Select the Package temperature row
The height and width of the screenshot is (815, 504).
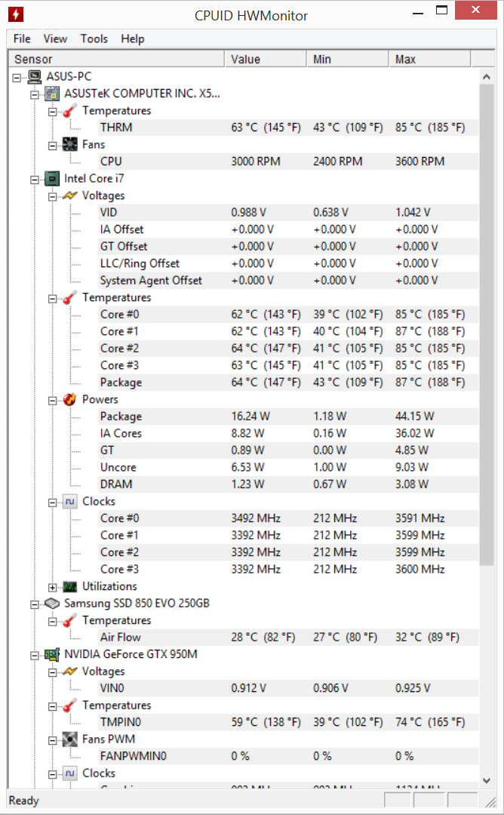tap(287, 383)
